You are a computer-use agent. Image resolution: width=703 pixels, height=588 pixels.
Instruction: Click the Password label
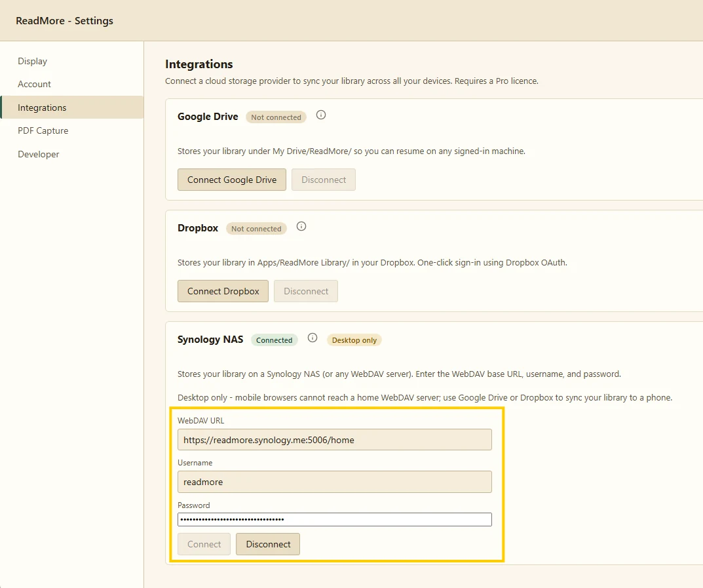click(194, 505)
